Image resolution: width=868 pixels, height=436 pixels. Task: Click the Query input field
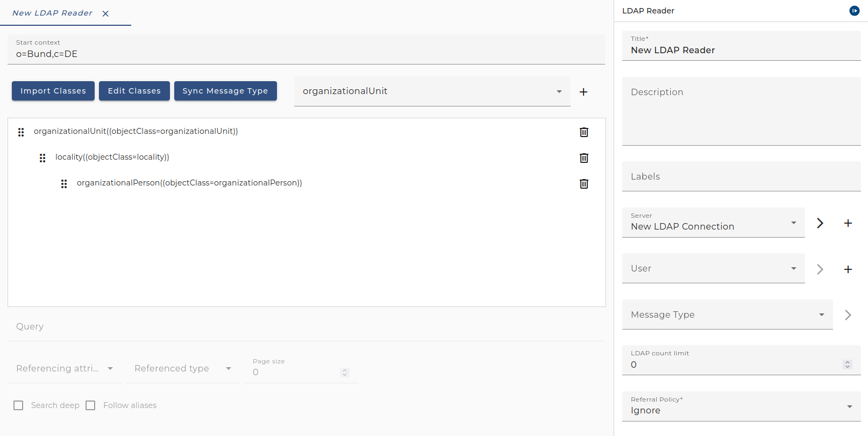306,326
